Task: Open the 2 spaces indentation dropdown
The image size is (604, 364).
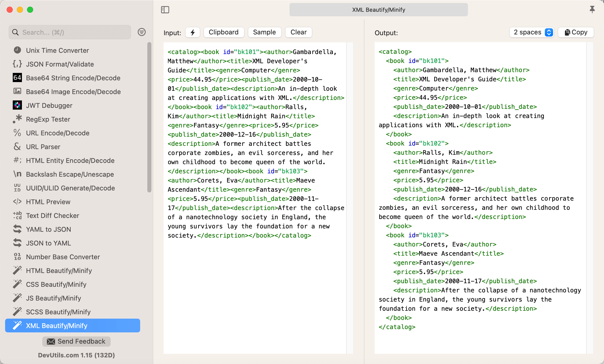Action: [x=532, y=32]
